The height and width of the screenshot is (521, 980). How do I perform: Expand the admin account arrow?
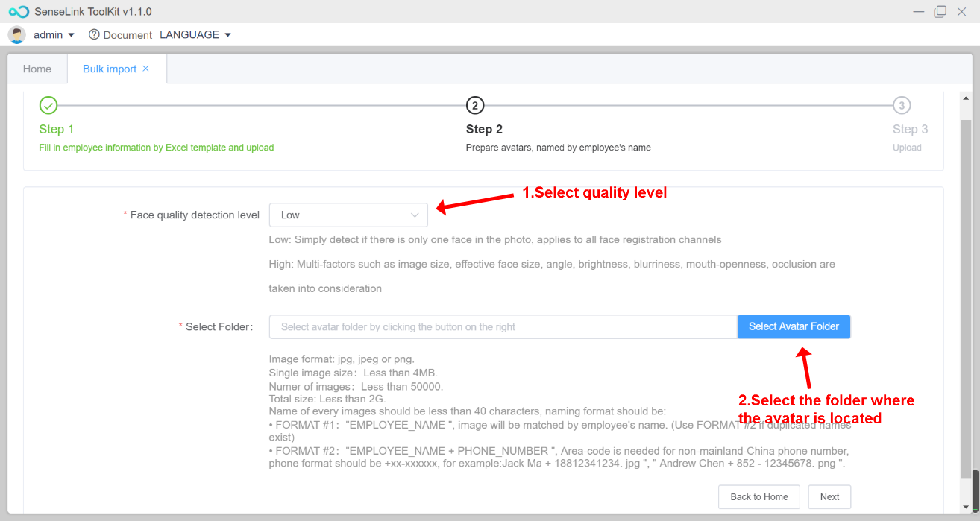point(72,35)
